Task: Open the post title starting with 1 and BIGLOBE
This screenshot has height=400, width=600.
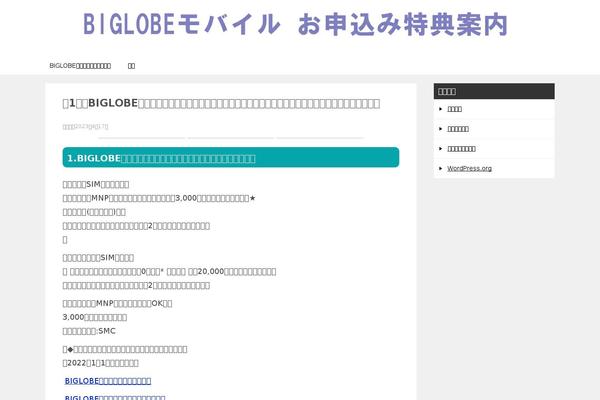Action: coord(221,103)
